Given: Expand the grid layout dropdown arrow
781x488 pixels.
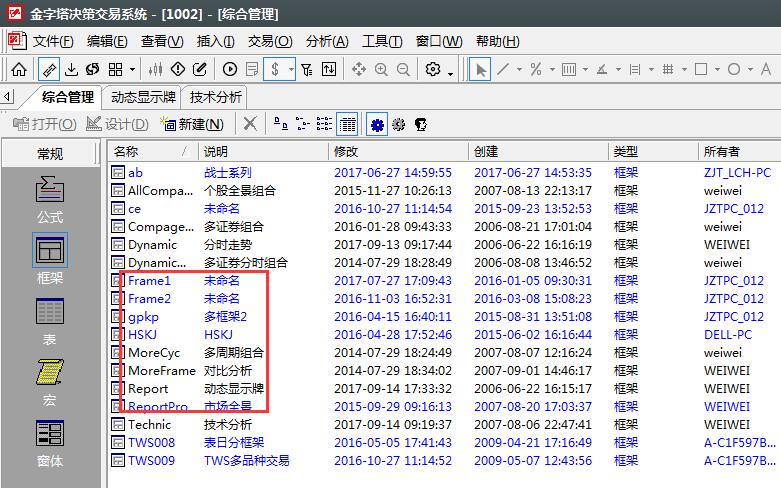Looking at the screenshot, I should 132,70.
